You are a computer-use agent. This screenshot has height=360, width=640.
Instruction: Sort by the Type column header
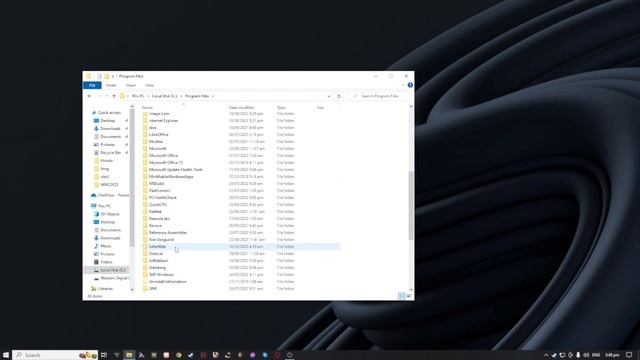[x=281, y=107]
